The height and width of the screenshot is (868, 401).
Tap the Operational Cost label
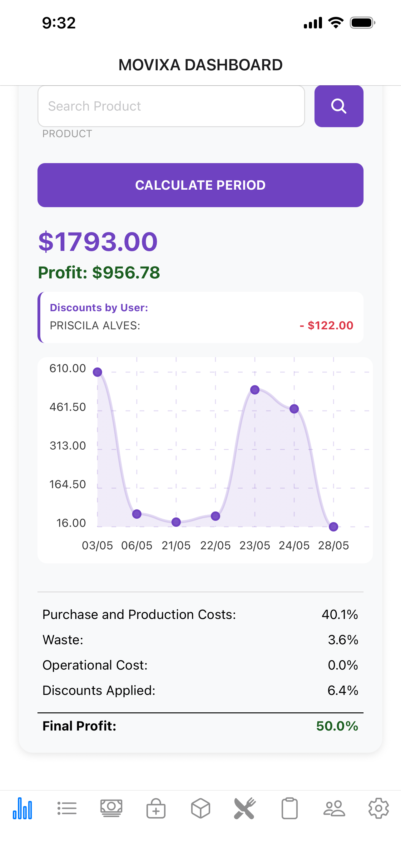click(x=95, y=665)
